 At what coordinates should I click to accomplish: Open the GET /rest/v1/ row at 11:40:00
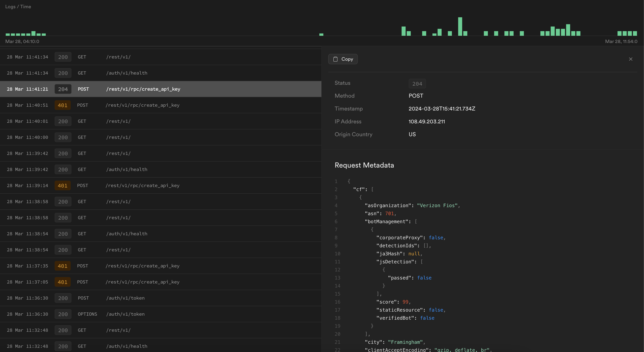(161, 137)
